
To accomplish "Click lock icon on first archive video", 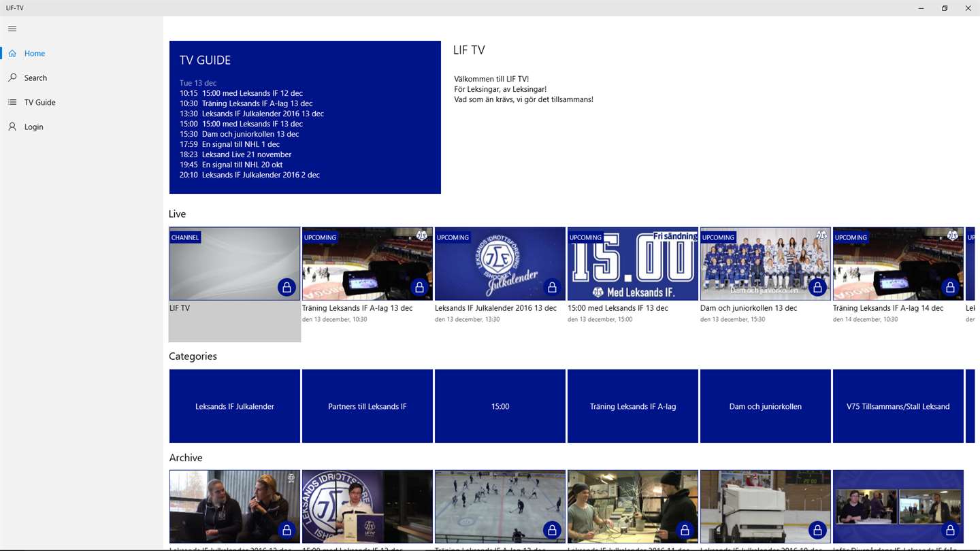I will (x=287, y=530).
